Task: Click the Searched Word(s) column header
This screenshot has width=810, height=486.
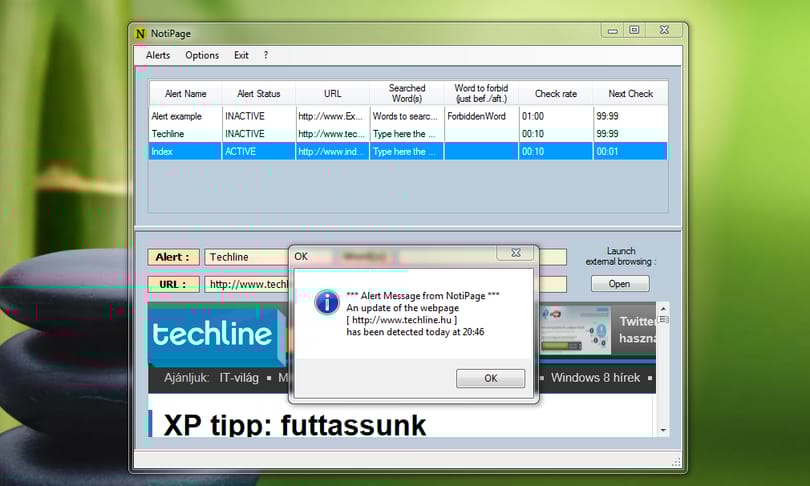Action: pyautogui.click(x=407, y=93)
